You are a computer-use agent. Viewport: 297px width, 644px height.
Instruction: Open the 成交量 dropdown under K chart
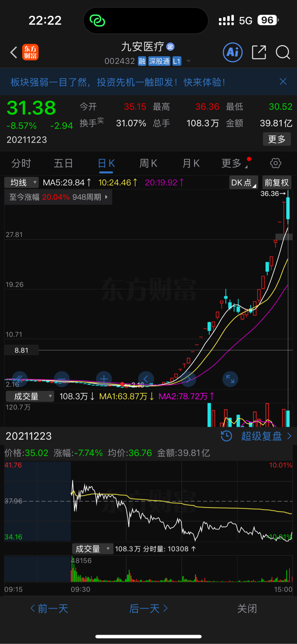coord(29,396)
